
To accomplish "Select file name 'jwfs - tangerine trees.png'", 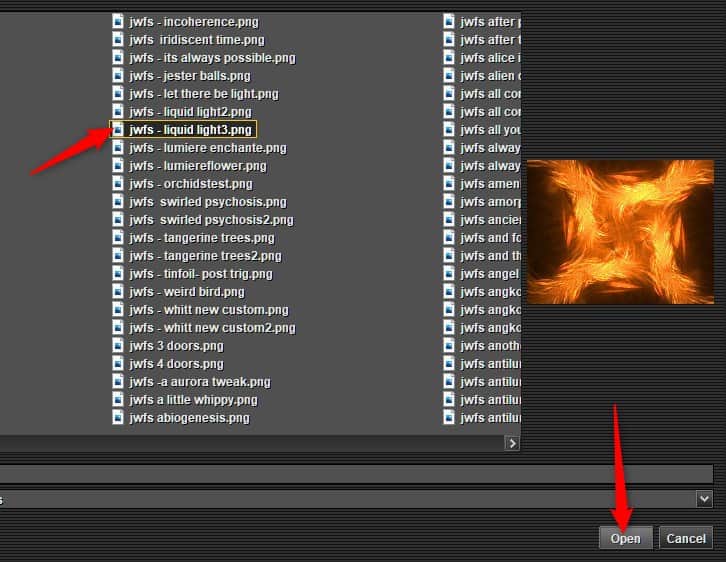I will 202,238.
